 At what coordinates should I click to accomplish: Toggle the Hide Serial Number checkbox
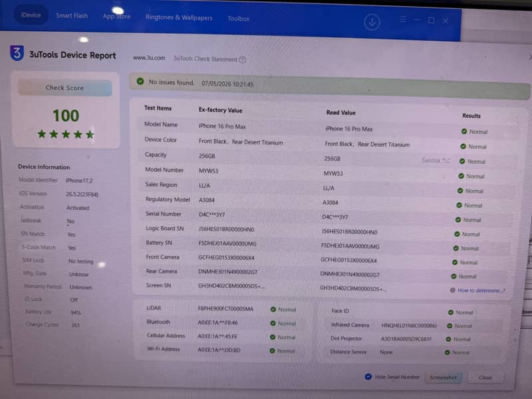[x=368, y=376]
